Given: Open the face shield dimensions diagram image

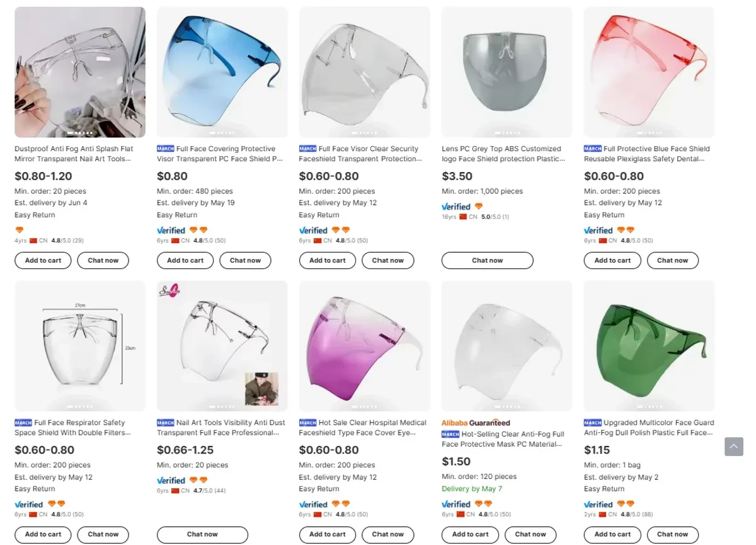Looking at the screenshot, I should [x=80, y=346].
